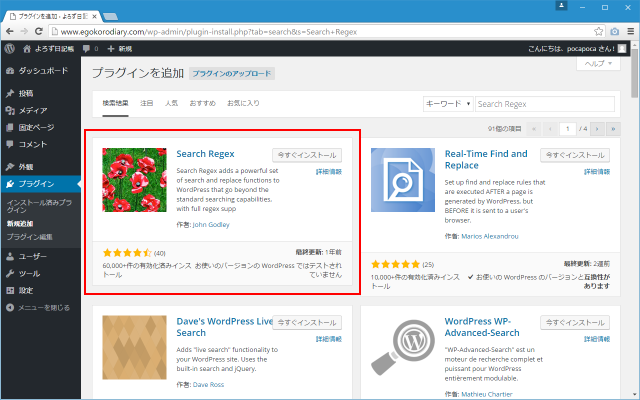Click the camera extension icon in toolbar

[x=615, y=31]
